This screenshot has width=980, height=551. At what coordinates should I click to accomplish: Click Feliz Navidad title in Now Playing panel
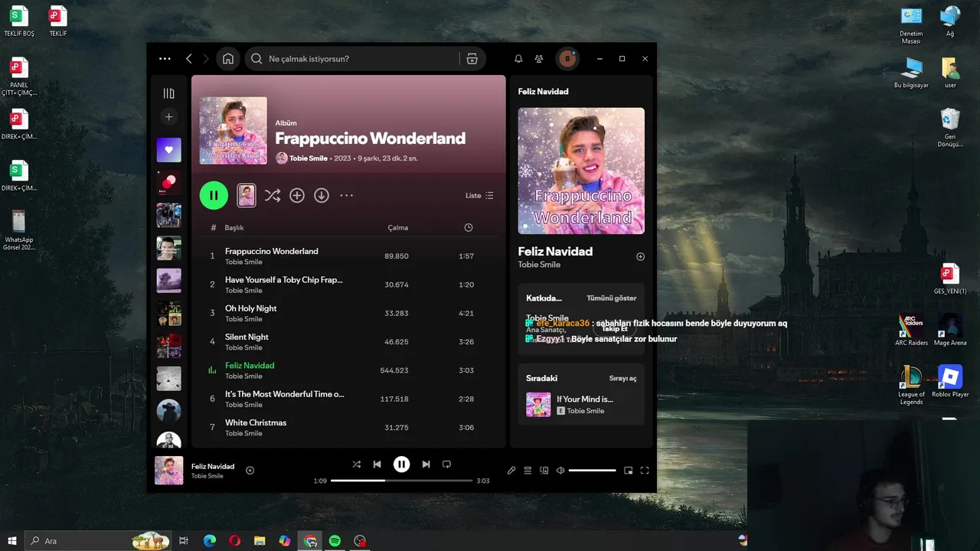(x=555, y=251)
